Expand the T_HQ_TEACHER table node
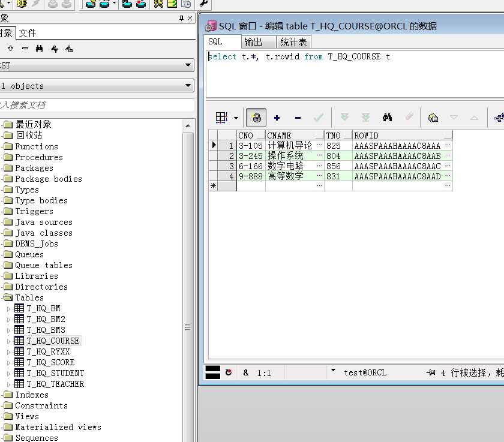This screenshot has height=442, width=504. [x=8, y=384]
